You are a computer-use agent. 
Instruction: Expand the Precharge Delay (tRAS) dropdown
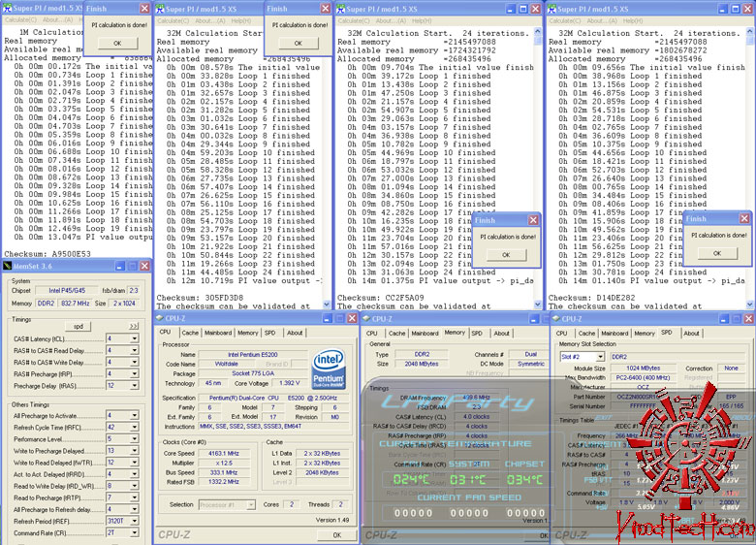coord(135,385)
